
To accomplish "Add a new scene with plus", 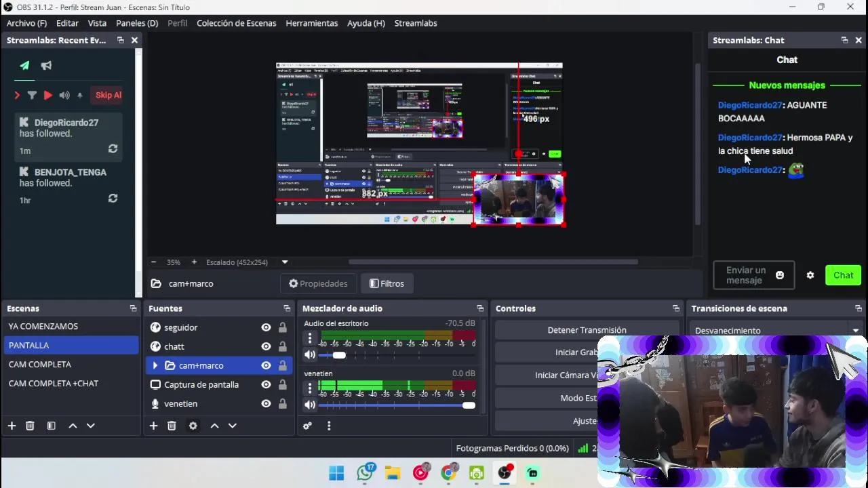I will pyautogui.click(x=12, y=426).
